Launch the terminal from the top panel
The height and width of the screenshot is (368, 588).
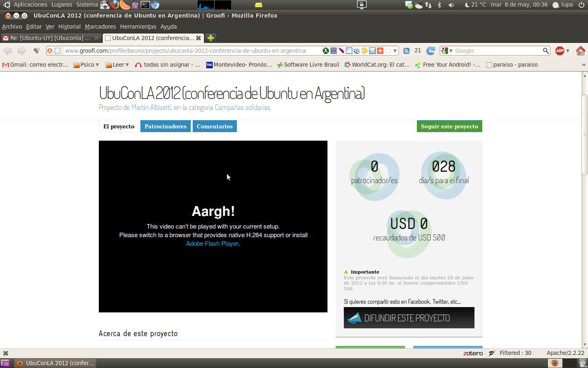[145, 5]
